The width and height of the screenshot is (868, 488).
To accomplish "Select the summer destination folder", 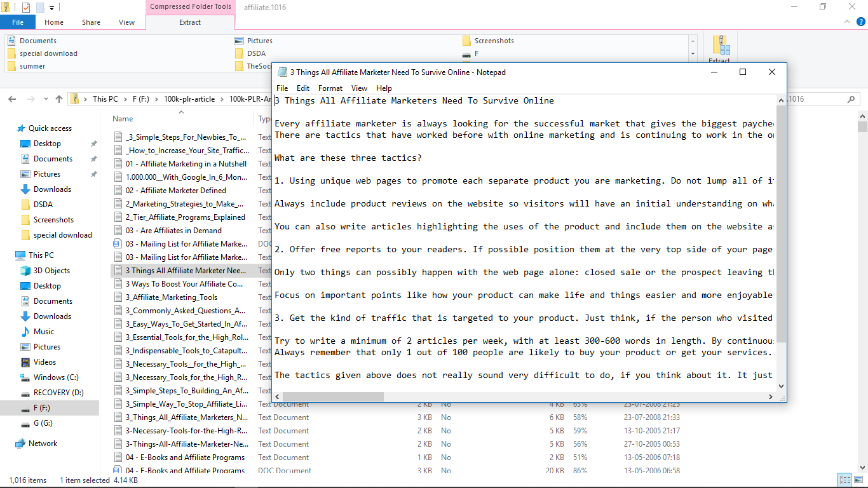I will point(32,66).
